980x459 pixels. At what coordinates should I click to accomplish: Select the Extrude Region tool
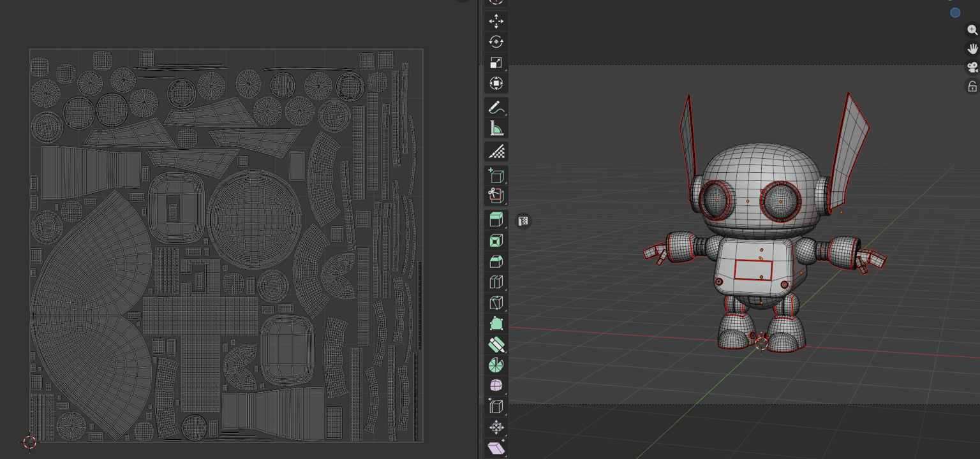click(496, 219)
